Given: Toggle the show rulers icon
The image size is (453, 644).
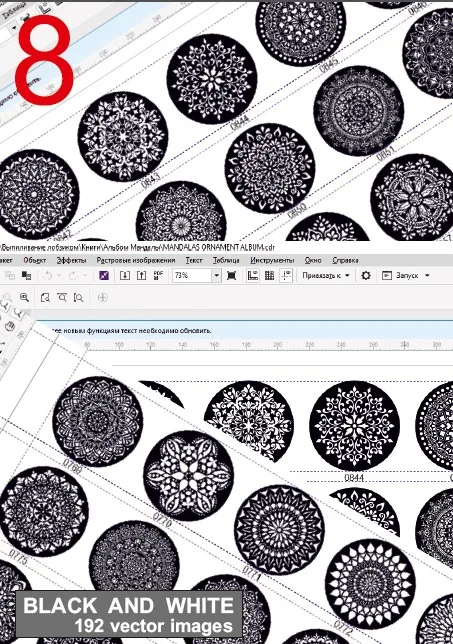Looking at the screenshot, I should point(253,276).
